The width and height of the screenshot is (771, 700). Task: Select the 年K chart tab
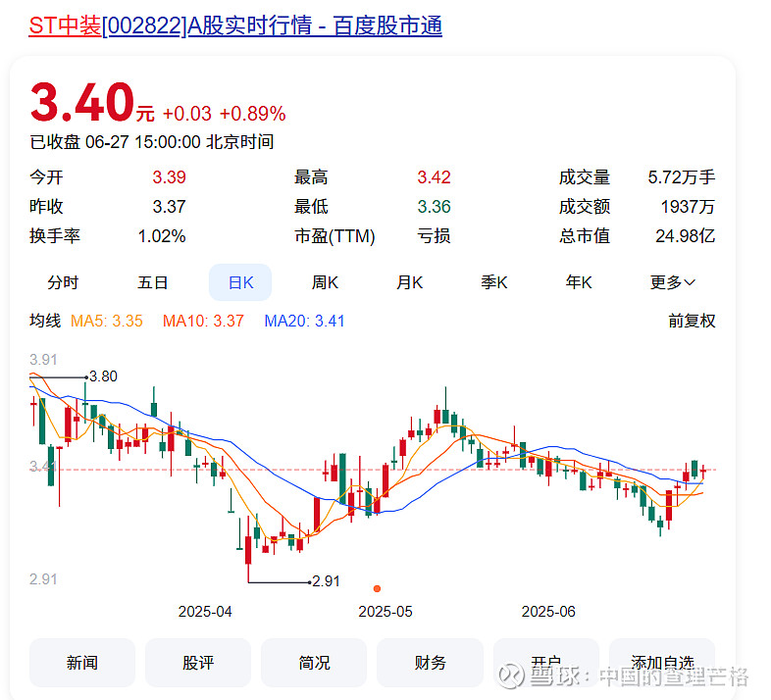coord(579,282)
